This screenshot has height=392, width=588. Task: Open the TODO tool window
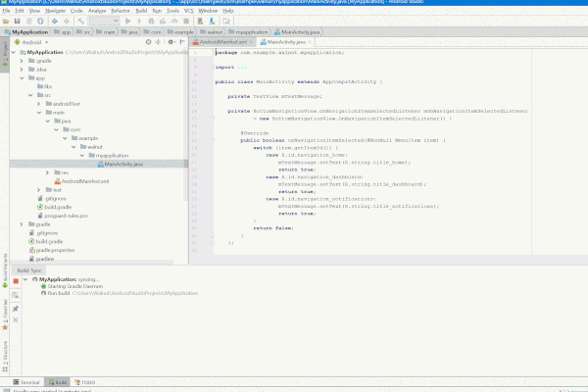pos(84,382)
